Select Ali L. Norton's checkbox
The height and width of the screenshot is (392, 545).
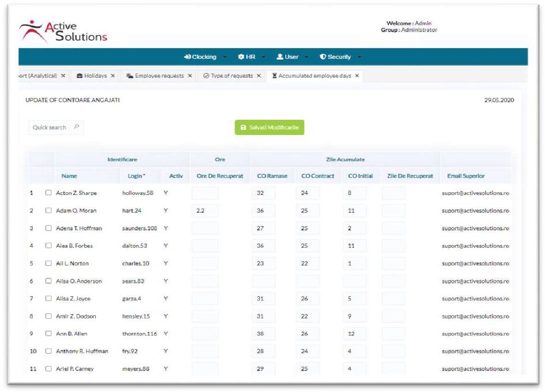49,263
